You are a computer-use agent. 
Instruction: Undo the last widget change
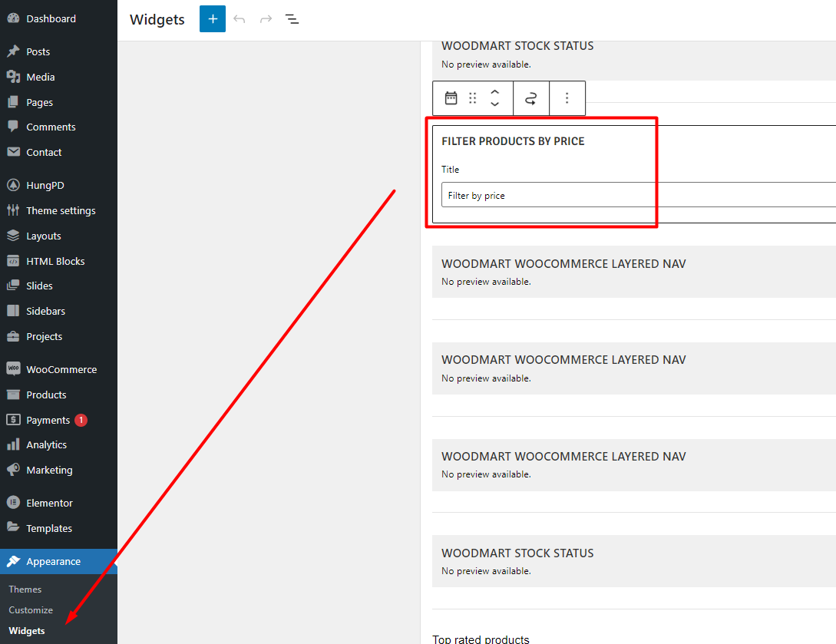click(240, 19)
